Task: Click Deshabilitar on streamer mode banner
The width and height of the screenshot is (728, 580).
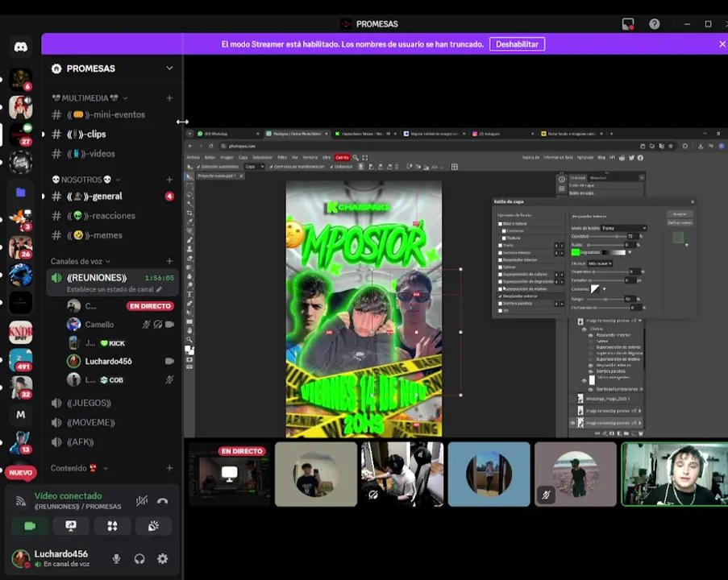Action: [x=517, y=44]
